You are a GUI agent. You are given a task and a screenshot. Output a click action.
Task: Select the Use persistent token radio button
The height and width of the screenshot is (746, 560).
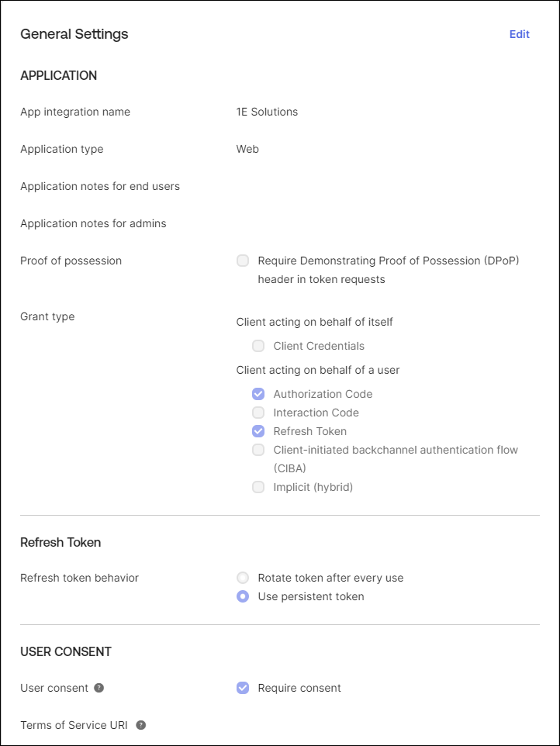coord(243,596)
